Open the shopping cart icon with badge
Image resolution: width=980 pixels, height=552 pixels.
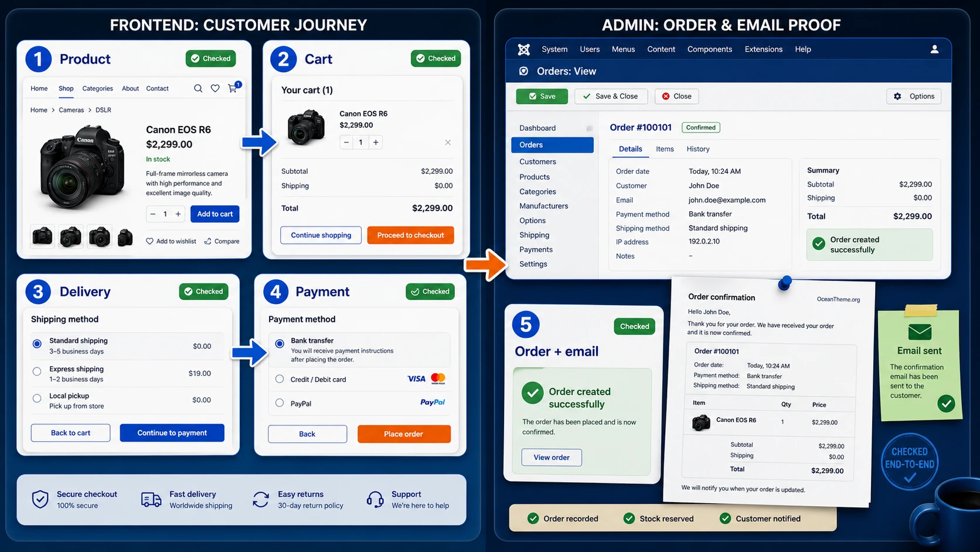(x=233, y=87)
